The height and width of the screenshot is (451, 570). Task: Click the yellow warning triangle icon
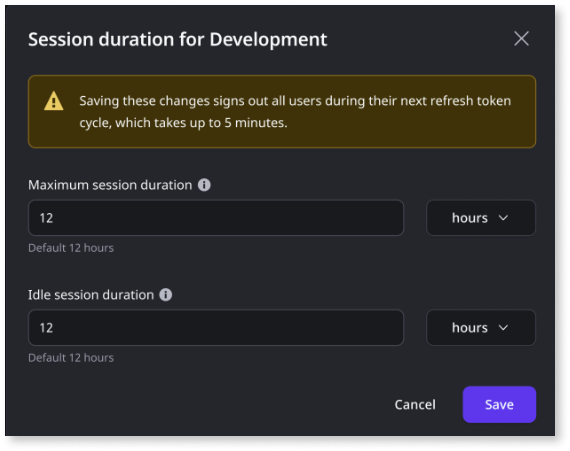click(x=54, y=101)
